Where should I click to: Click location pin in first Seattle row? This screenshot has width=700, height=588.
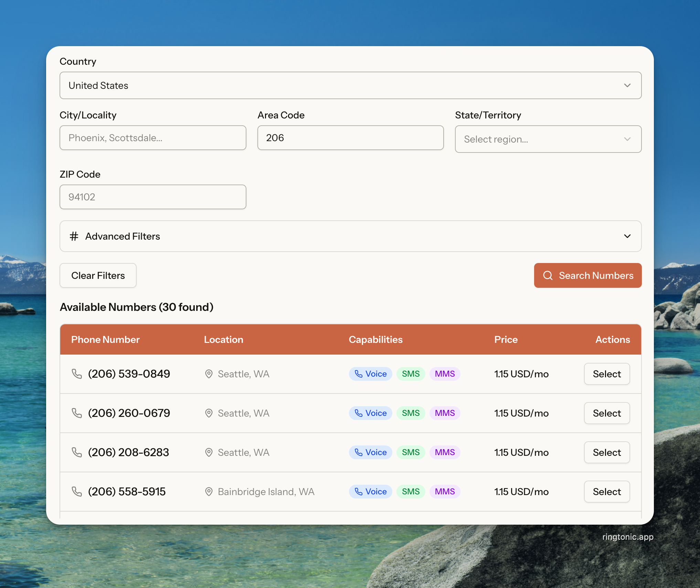pos(209,374)
